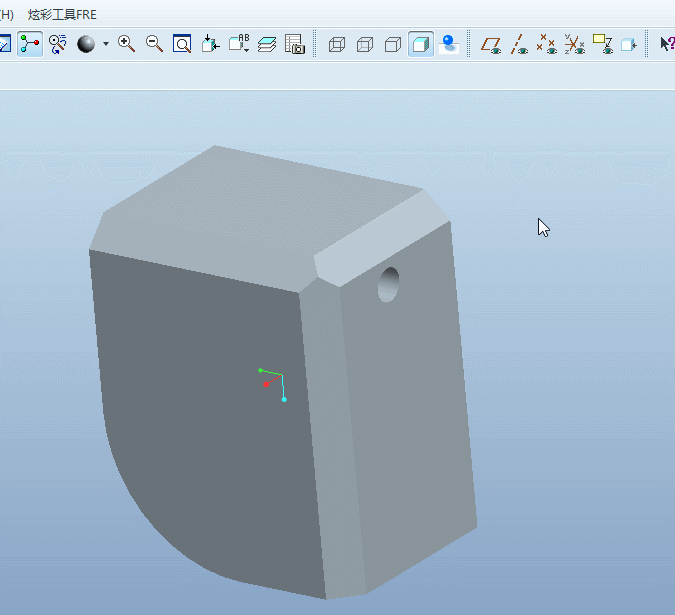This screenshot has width=675, height=615.
Task: Open the (H) help menu
Action: click(6, 15)
